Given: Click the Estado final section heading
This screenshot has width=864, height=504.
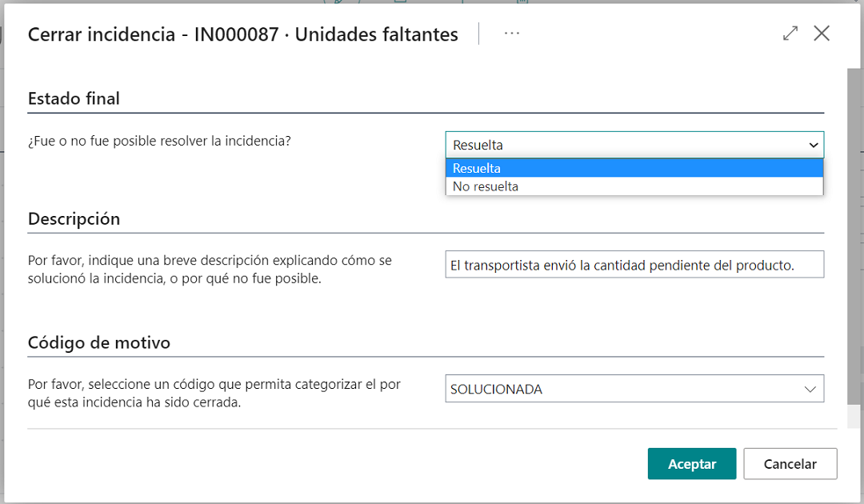Looking at the screenshot, I should point(74,99).
